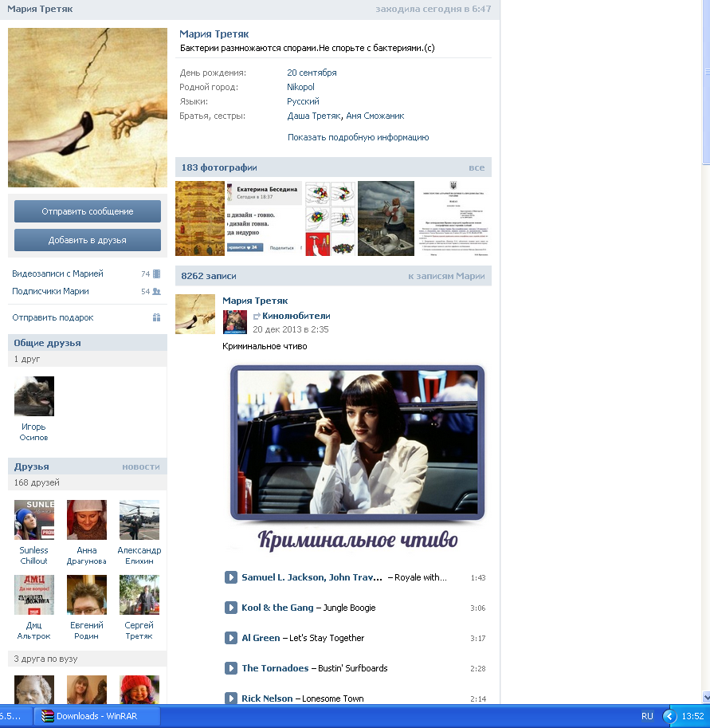Play Rick Nelson Lonesome Town track

230,698
